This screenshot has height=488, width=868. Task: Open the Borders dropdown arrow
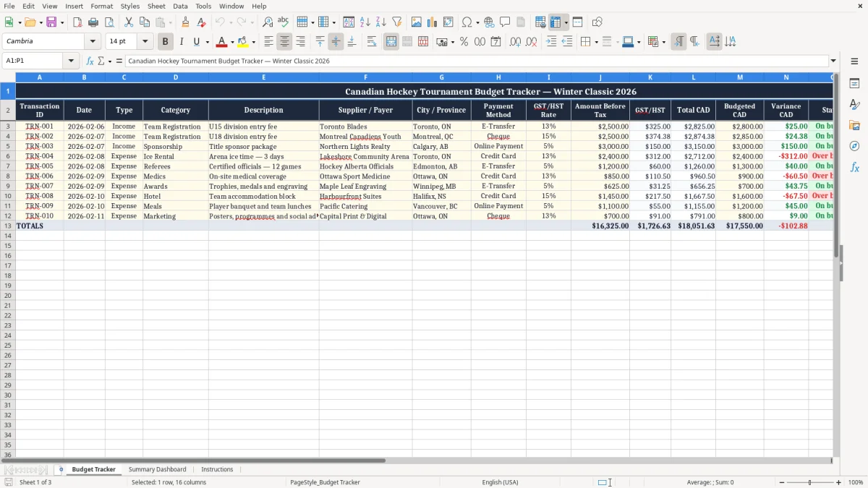tap(597, 42)
